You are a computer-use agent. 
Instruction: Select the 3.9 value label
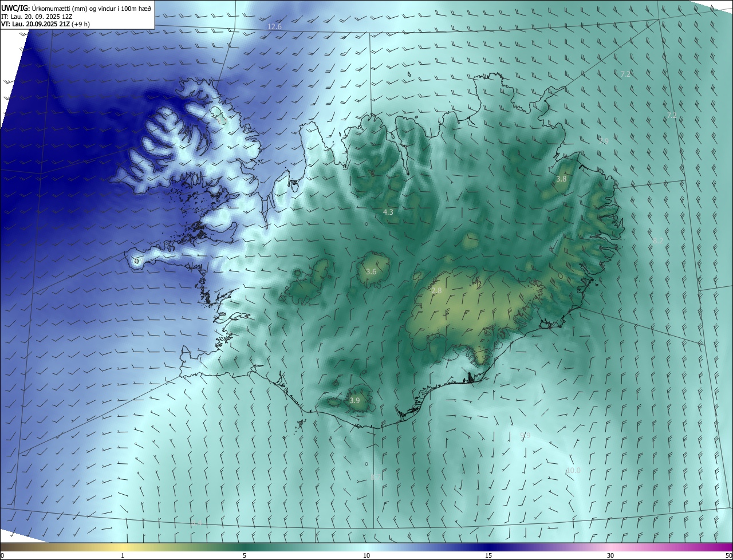pos(354,400)
